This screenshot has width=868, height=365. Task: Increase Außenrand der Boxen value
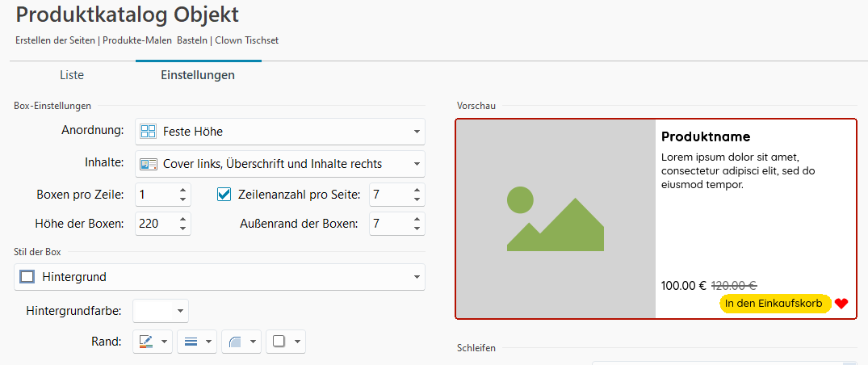(417, 219)
